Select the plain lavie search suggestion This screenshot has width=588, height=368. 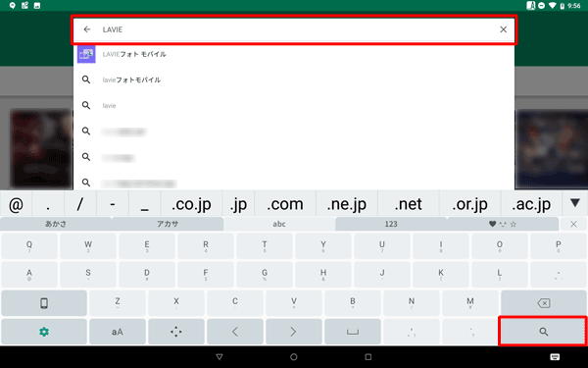(294, 106)
